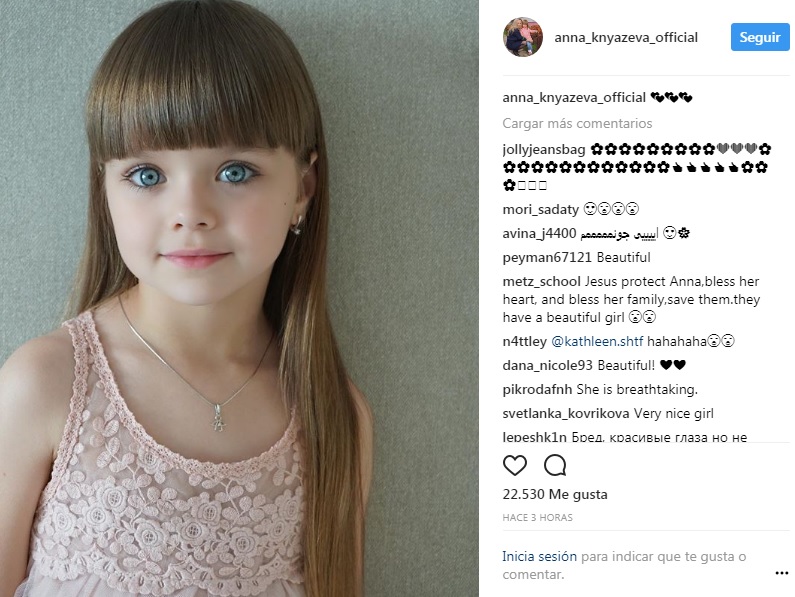The width and height of the screenshot is (795, 597).
Task: Follow the account with the Seguir button
Action: [760, 37]
